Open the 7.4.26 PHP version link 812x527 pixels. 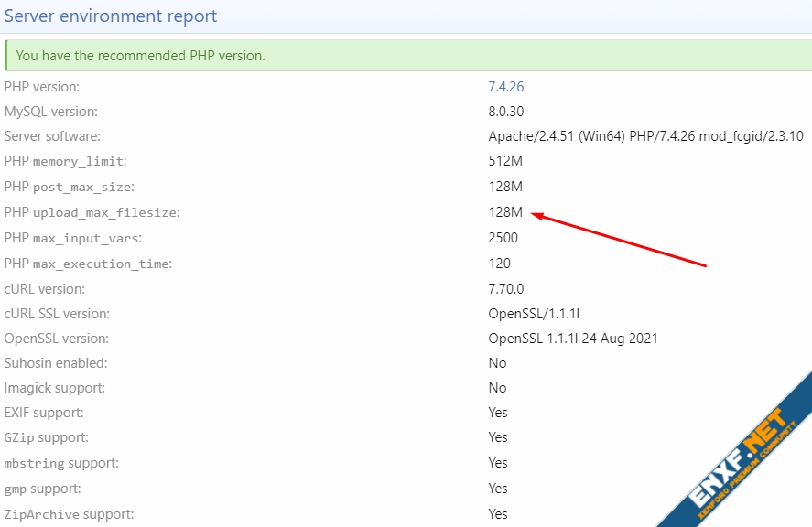click(x=505, y=87)
